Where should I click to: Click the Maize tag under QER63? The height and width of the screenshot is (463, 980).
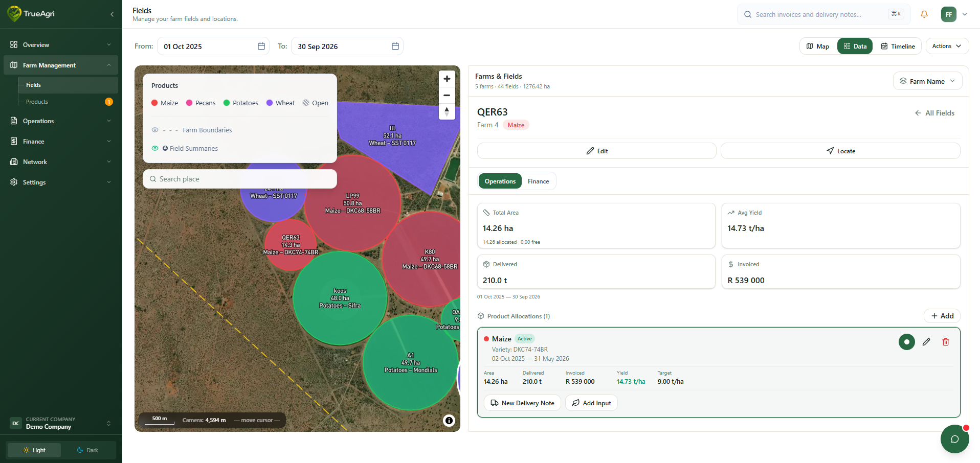(x=516, y=125)
